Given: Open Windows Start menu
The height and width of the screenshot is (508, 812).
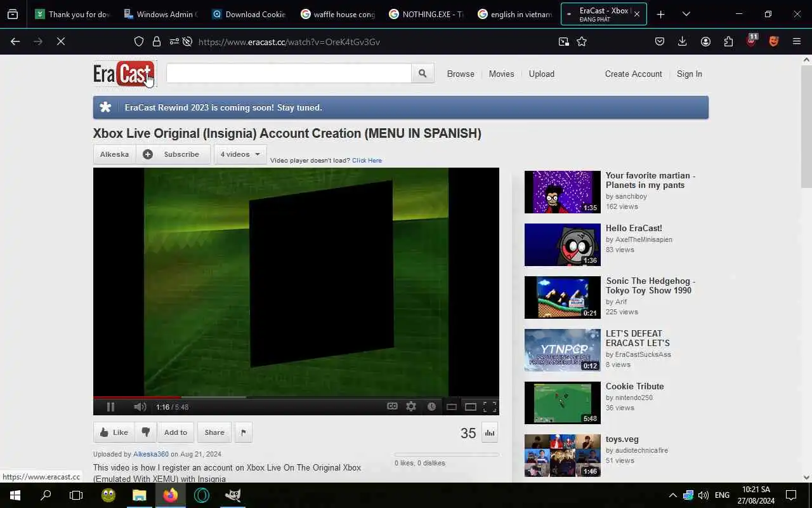Looking at the screenshot, I should coord(15,495).
